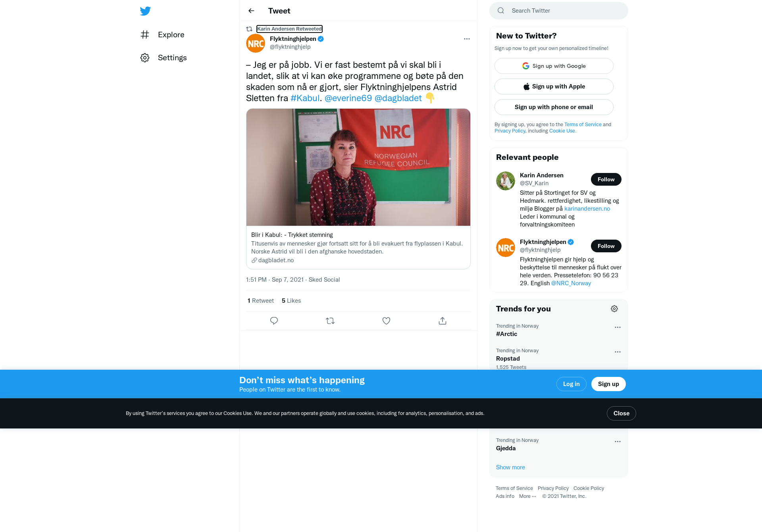Open Settings in the sidebar

tap(164, 58)
